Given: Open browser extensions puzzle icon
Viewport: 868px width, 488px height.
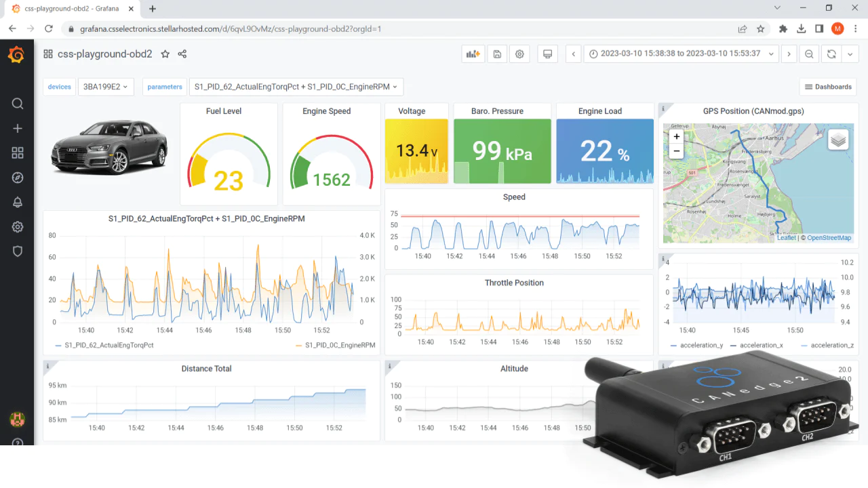Looking at the screenshot, I should (x=783, y=29).
